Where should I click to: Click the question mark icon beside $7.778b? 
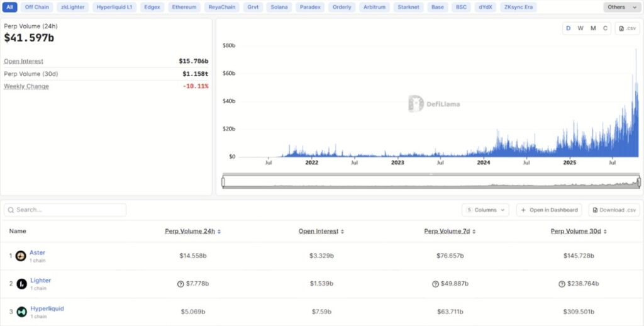(180, 284)
